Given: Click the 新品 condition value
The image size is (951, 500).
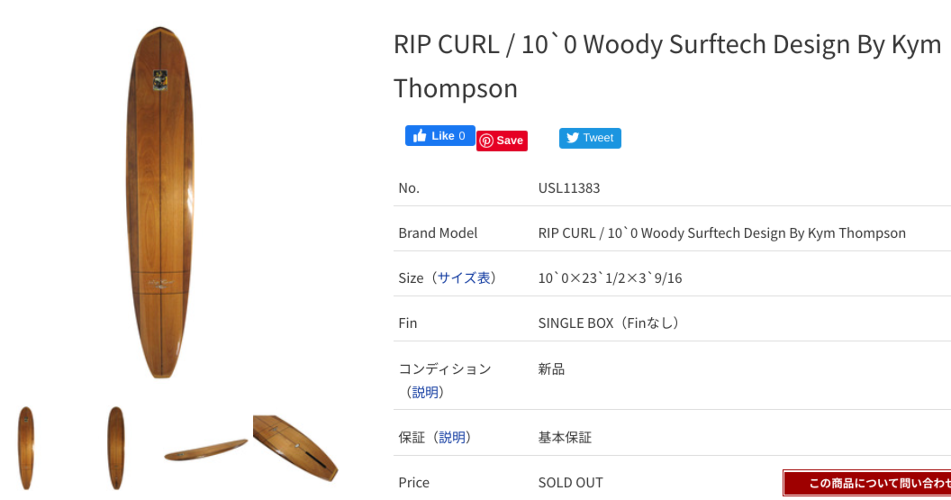Looking at the screenshot, I should [x=552, y=369].
